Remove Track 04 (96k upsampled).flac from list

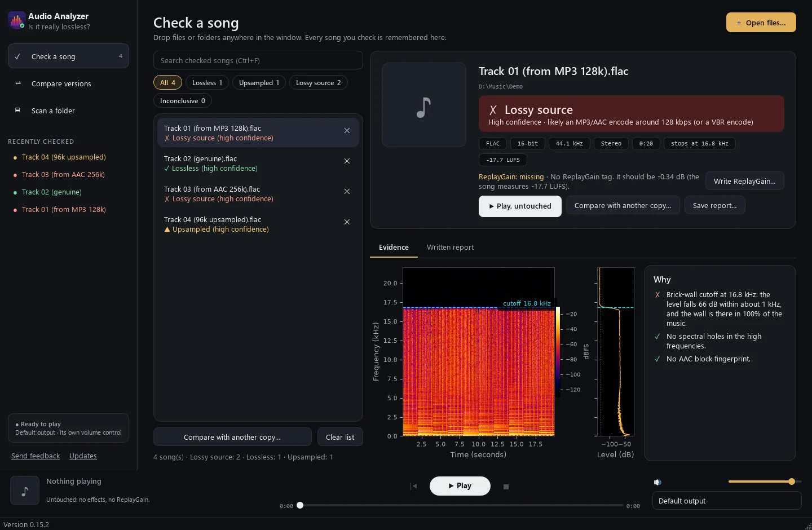[x=347, y=222]
